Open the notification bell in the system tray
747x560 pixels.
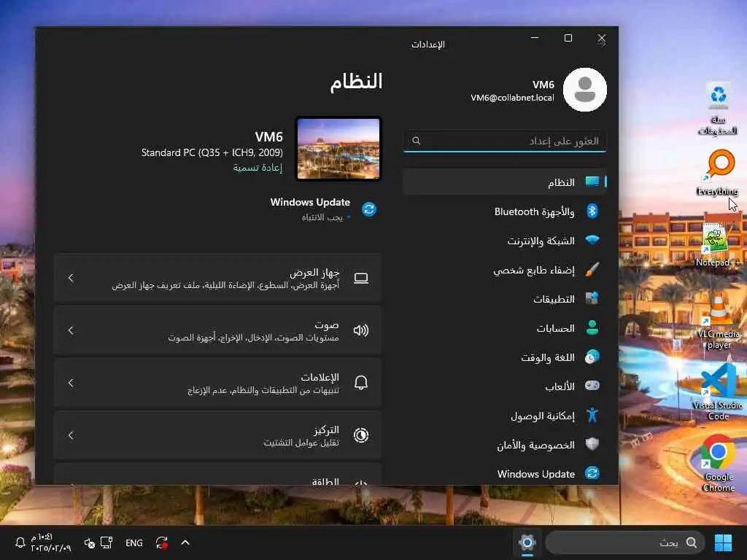[x=20, y=542]
